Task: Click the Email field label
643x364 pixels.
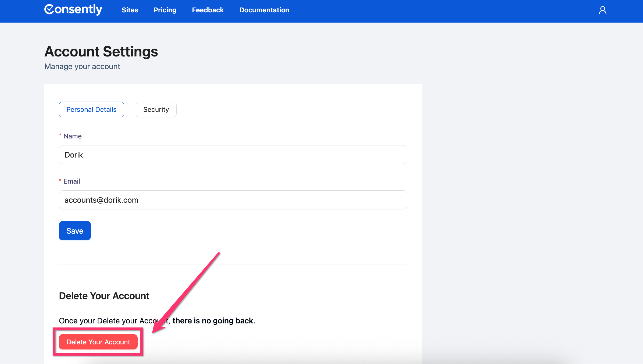Action: pyautogui.click(x=72, y=181)
